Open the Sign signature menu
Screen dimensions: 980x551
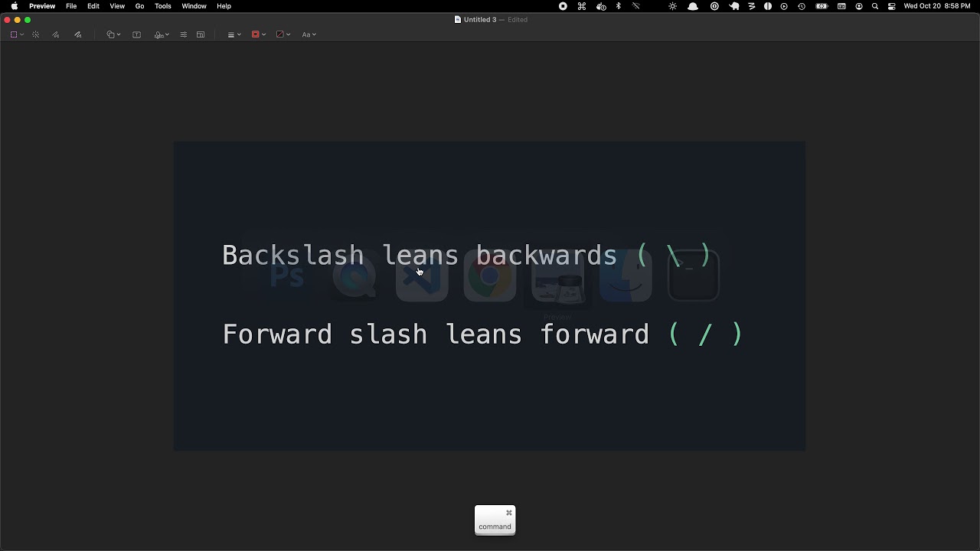(x=162, y=34)
